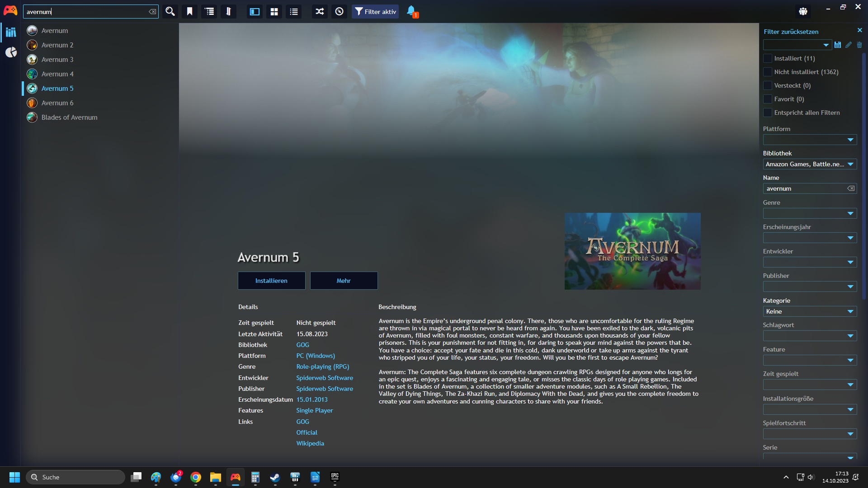The height and width of the screenshot is (488, 868).
Task: Switch to list view
Action: click(294, 12)
